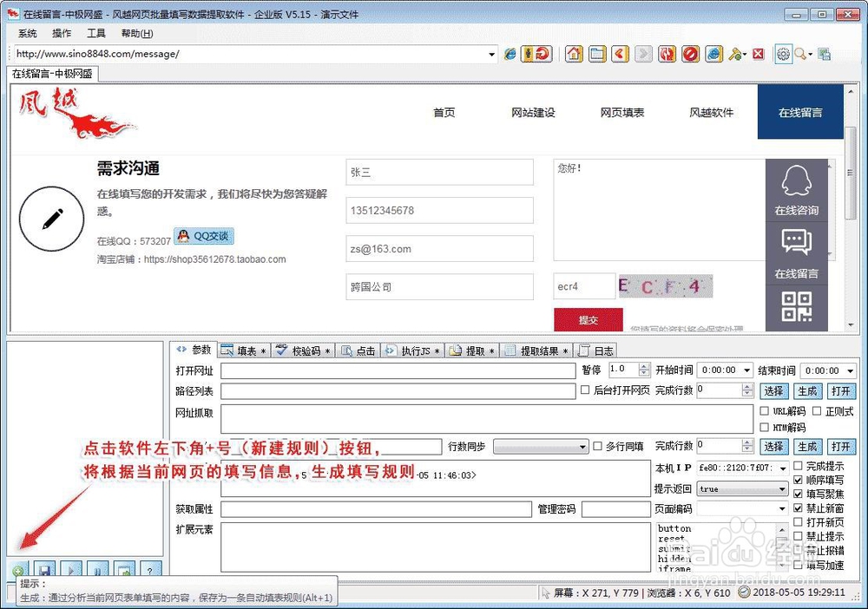Uncheck the 填写聚焦 checkbox
Viewport: 868px width, 609px height.
point(799,494)
